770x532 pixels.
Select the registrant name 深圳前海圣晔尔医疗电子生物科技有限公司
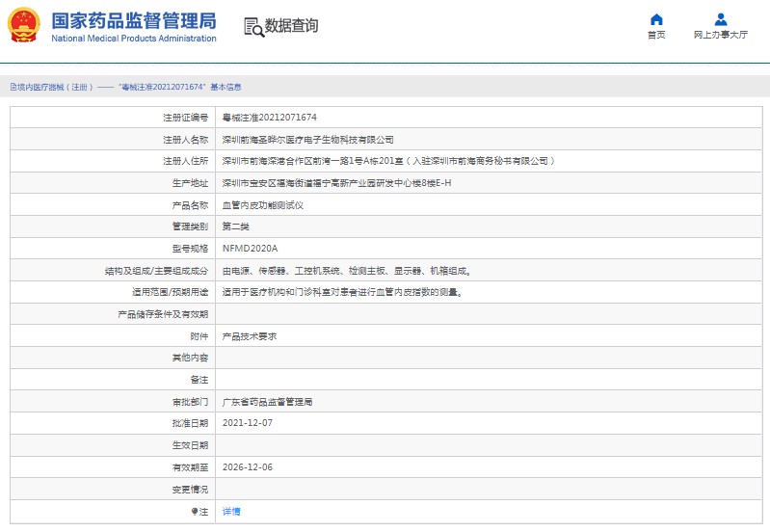click(x=307, y=140)
